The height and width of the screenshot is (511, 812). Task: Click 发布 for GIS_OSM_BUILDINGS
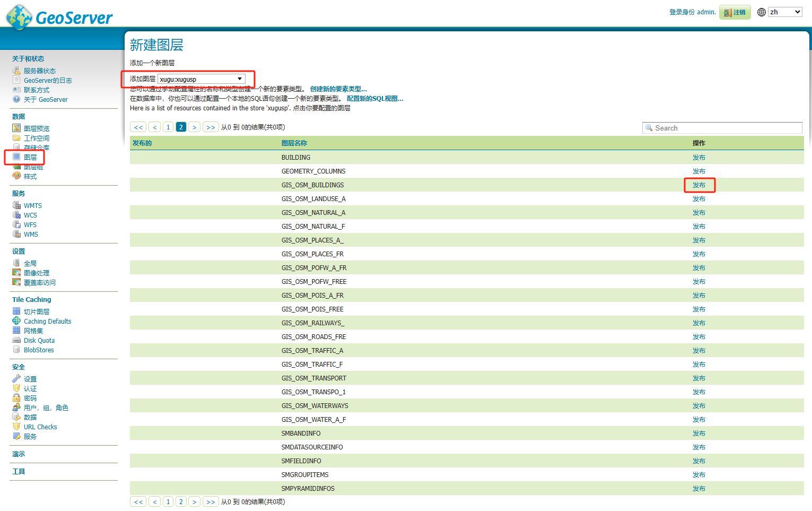[699, 185]
